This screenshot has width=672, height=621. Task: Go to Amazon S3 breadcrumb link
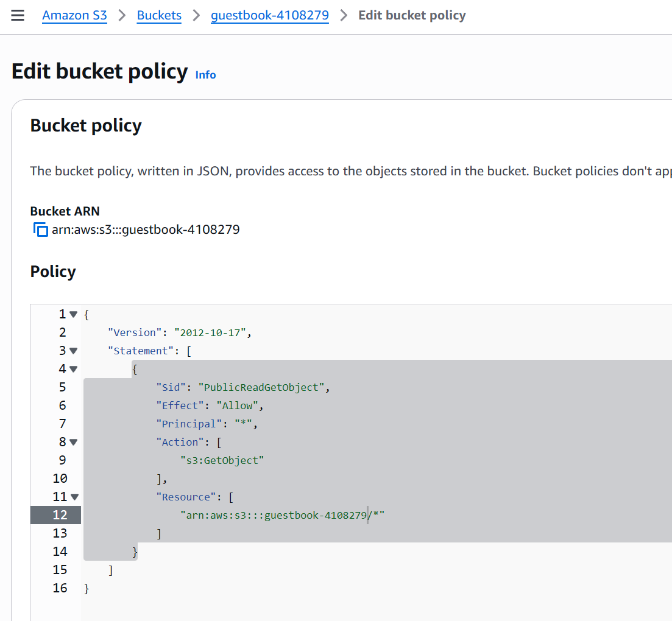(x=74, y=16)
